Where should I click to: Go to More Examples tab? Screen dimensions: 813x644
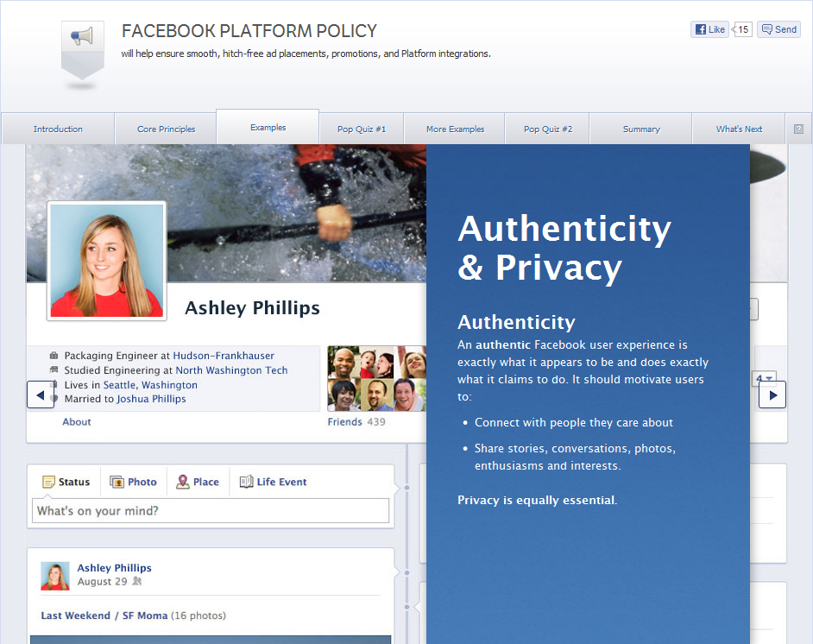pos(455,129)
